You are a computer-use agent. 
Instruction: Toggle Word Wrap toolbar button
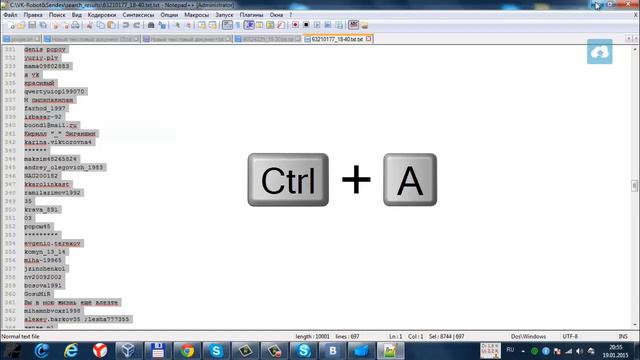227,25
